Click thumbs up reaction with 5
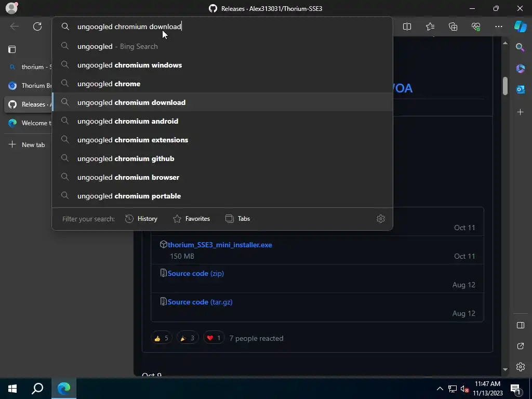Viewport: 532px width, 399px height. pyautogui.click(x=162, y=338)
